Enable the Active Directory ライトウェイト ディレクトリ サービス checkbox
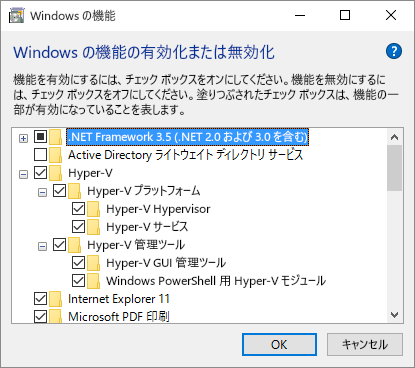 [40, 155]
